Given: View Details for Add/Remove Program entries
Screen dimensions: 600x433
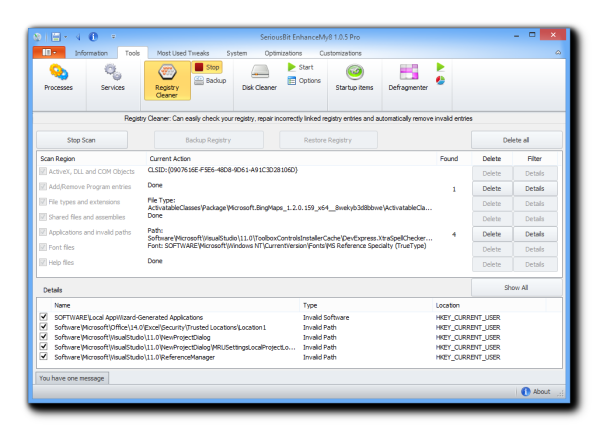Looking at the screenshot, I should coord(535,189).
